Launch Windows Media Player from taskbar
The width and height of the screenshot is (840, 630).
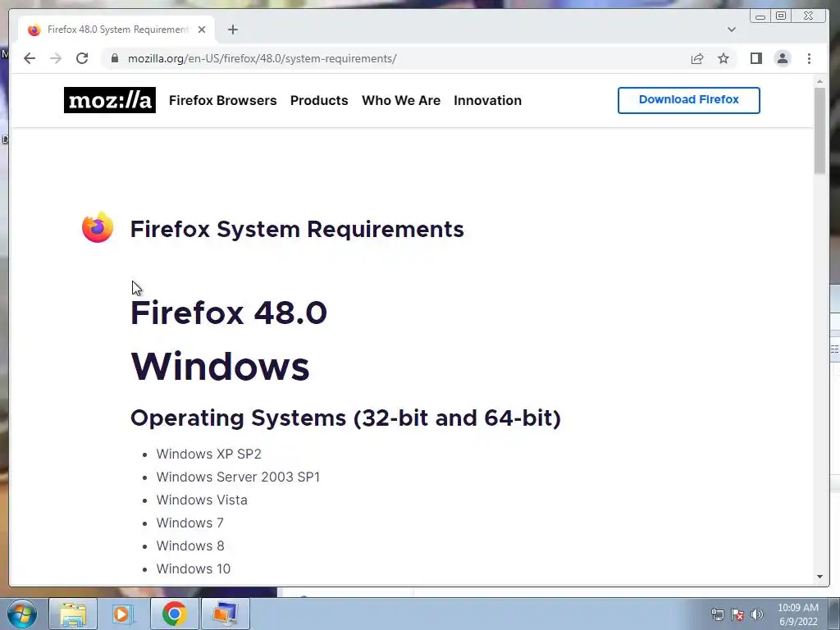[123, 614]
